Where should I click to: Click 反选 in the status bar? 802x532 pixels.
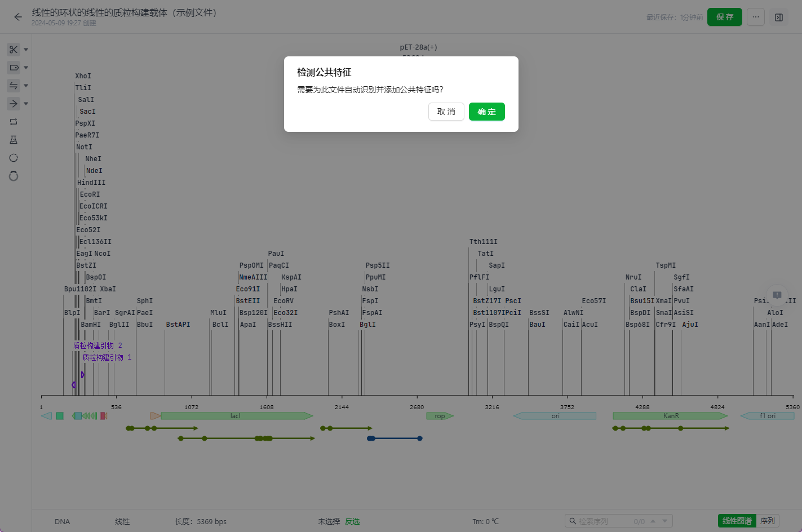[352, 521]
